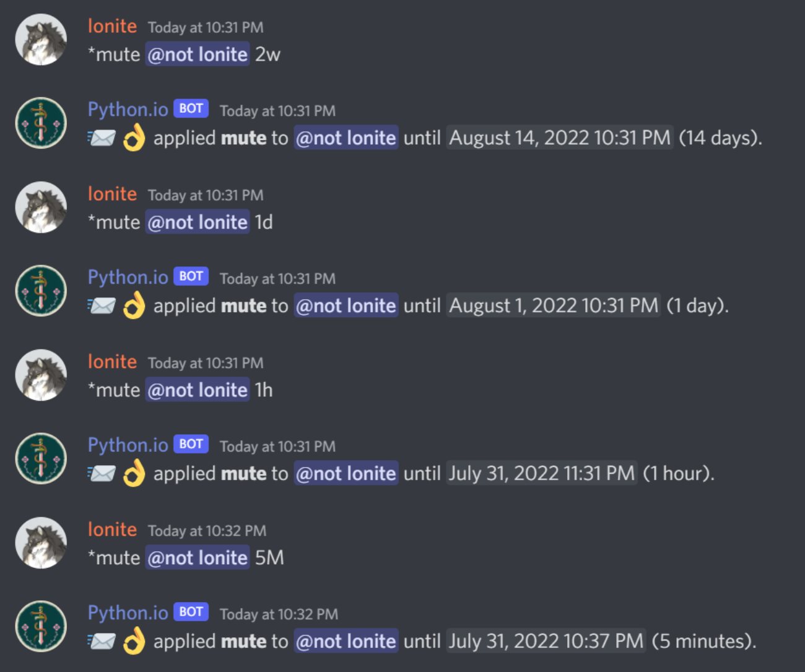The image size is (805, 672).
Task: Click the BOT badge on the first Python.io message
Action: click(x=192, y=108)
